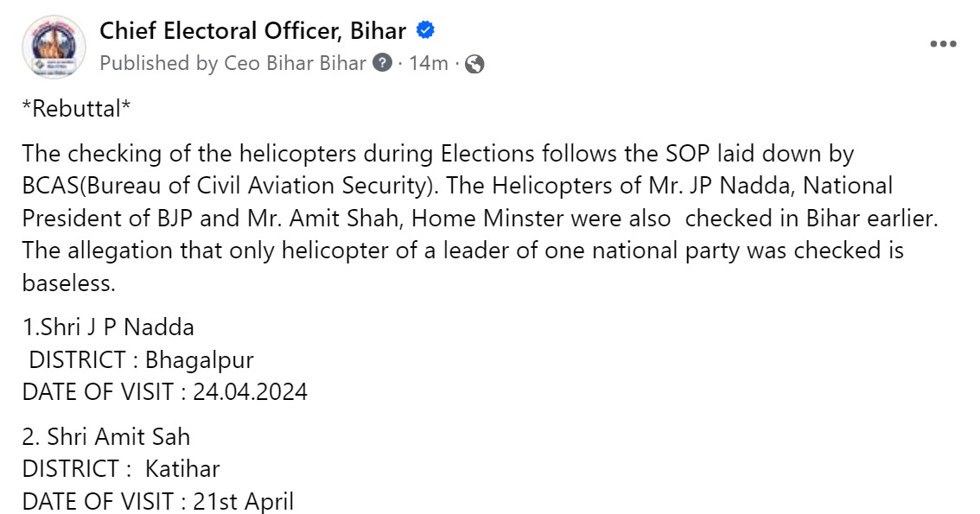Open the post via 14m timestamp
Image resolution: width=980 pixels, height=514 pixels.
coord(428,63)
